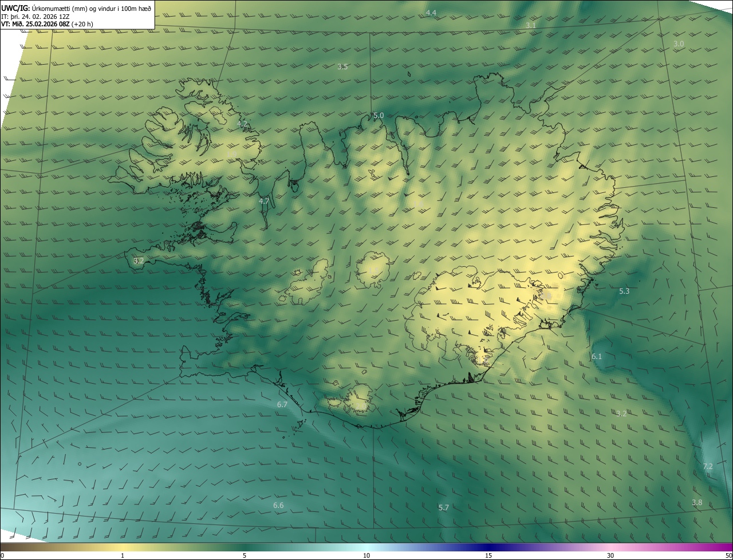Click the 30 tick on the colour scale
This screenshot has width=733, height=560.
coord(610,555)
